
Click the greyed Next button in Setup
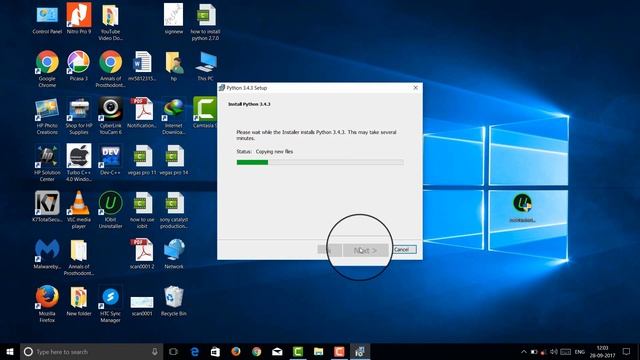[365, 250]
